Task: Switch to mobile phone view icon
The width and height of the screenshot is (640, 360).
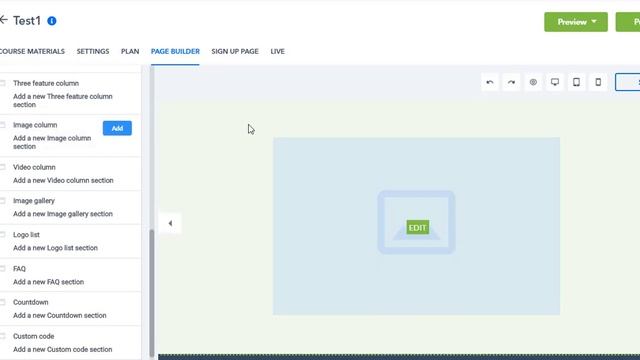Action: coord(598,82)
